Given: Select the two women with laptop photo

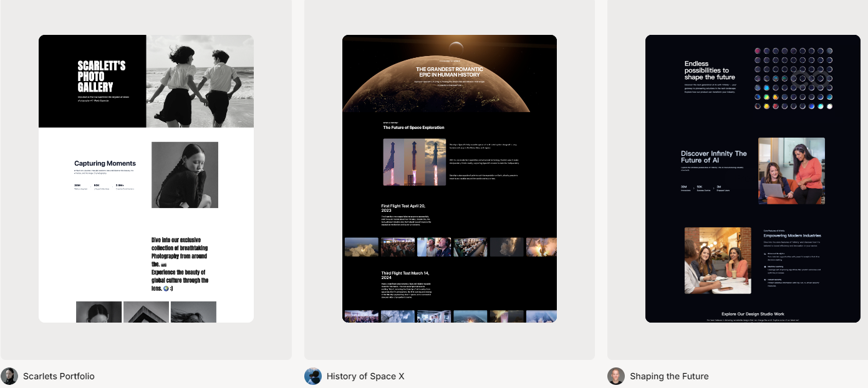Looking at the screenshot, I should point(791,171).
